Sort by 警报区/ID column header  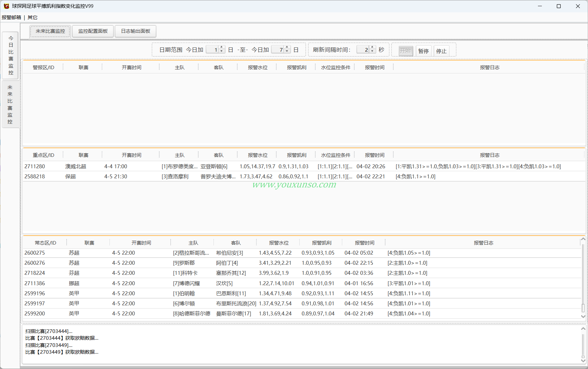click(44, 67)
